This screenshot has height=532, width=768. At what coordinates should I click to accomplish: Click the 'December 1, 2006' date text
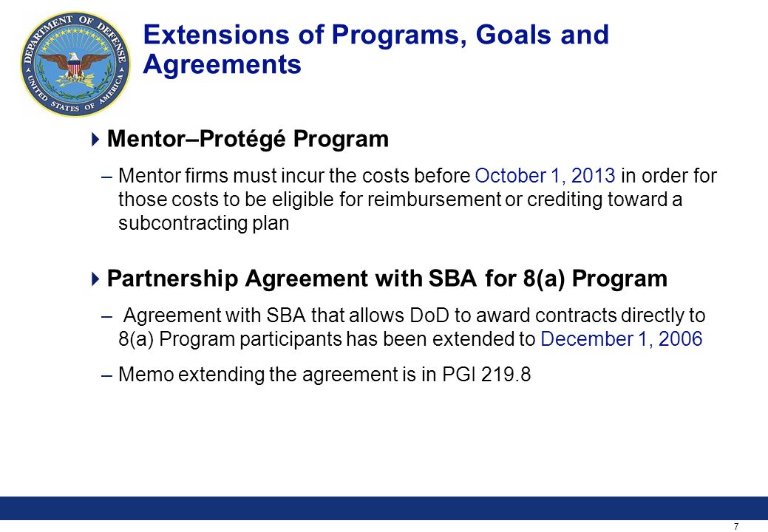click(x=621, y=338)
